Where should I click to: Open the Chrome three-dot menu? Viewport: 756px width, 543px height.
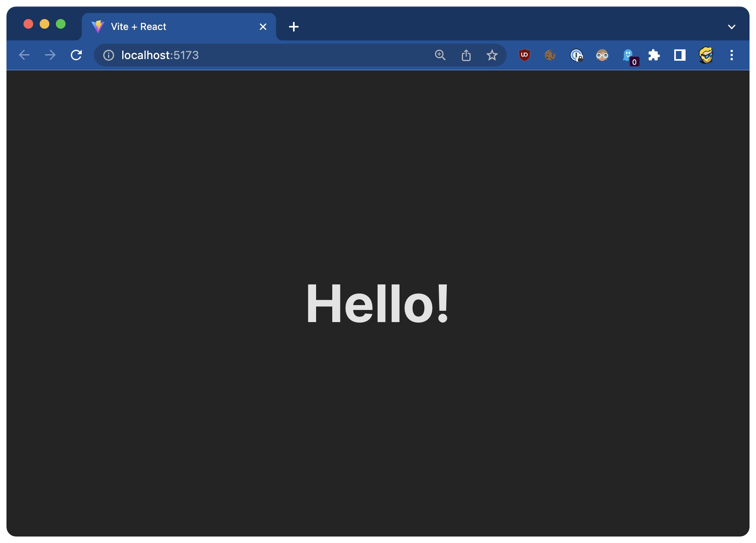click(731, 55)
